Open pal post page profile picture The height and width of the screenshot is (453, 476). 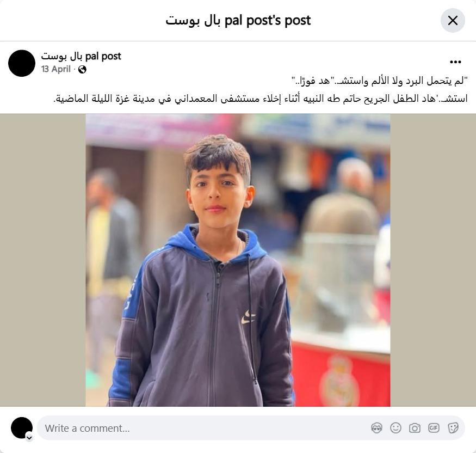pos(22,63)
